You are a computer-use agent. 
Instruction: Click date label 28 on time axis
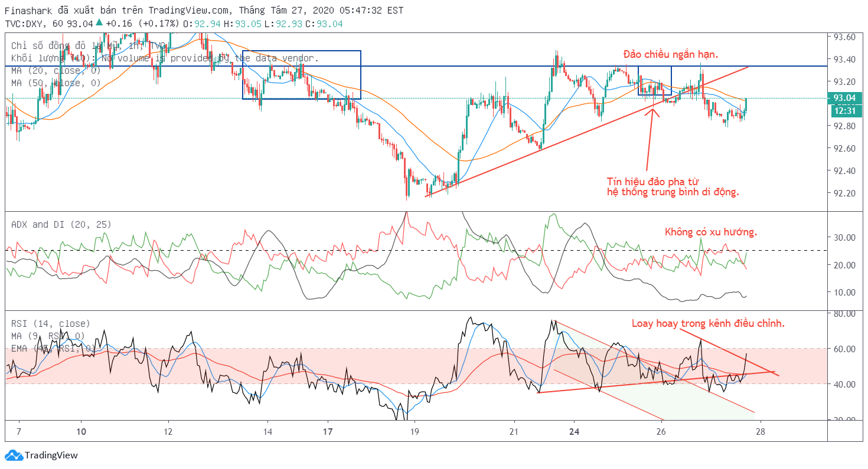pyautogui.click(x=759, y=431)
